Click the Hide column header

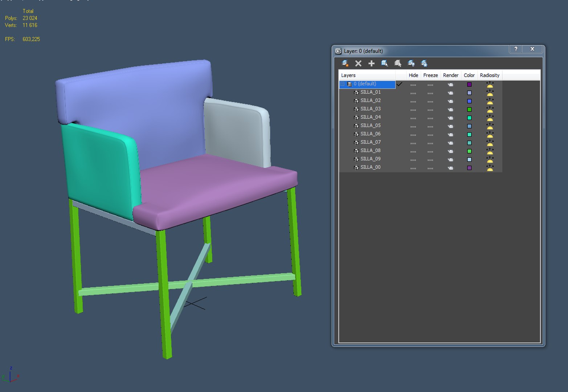413,75
